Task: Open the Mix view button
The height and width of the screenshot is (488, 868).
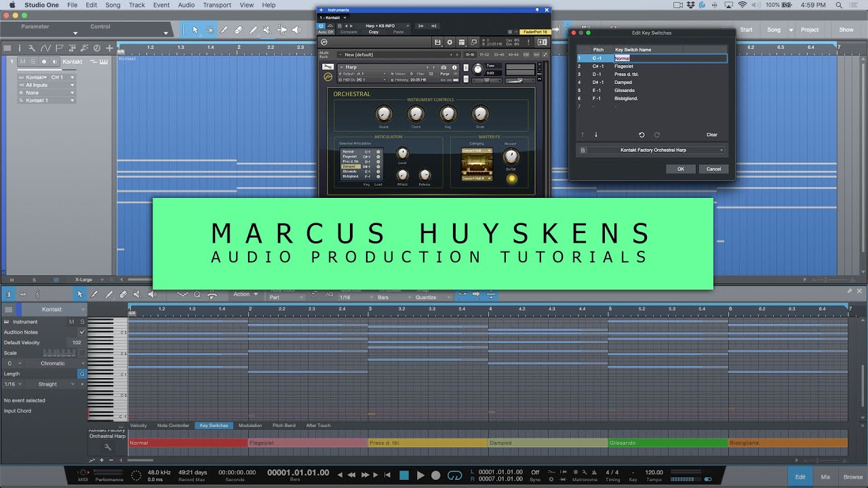Action: point(825,477)
